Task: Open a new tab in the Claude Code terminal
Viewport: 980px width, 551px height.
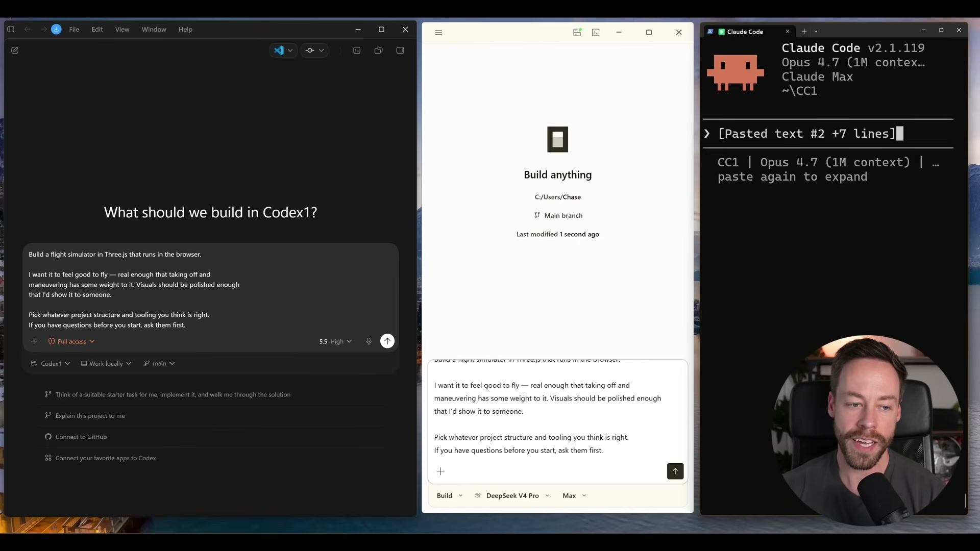Action: (804, 31)
